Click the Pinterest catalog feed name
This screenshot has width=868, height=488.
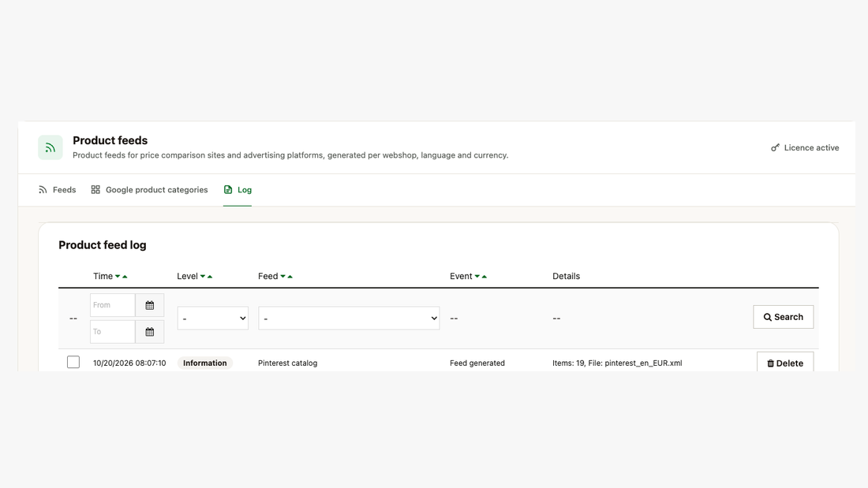(x=288, y=363)
